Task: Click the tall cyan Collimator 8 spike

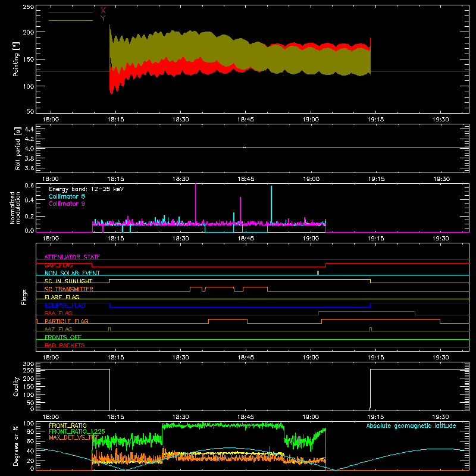Action: pos(271,205)
